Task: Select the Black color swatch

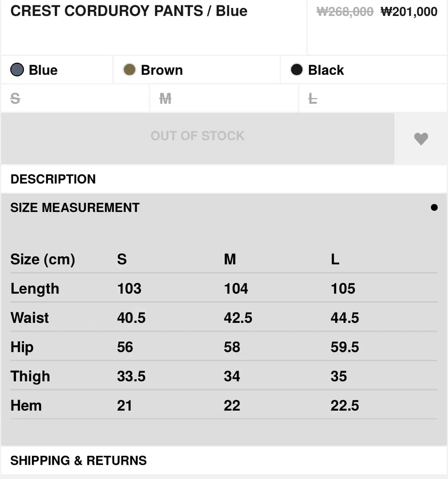Action: [297, 70]
